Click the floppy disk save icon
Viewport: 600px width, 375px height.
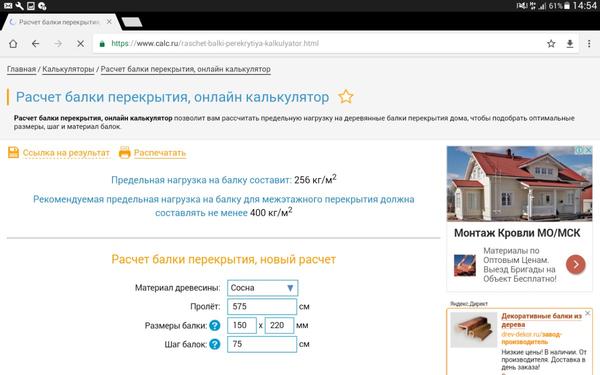point(13,152)
